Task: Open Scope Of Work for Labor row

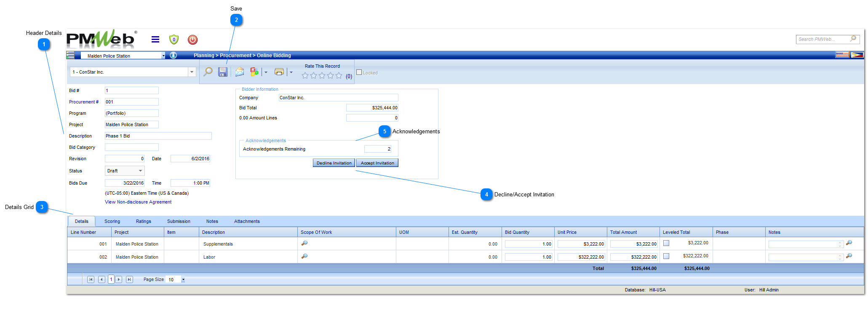Action: pyautogui.click(x=304, y=256)
